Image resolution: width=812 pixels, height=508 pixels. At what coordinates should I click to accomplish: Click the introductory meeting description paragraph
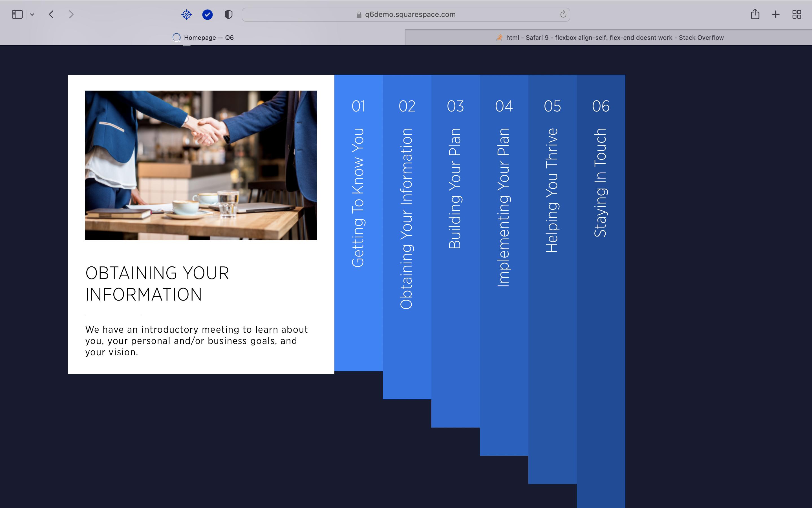[x=197, y=341]
